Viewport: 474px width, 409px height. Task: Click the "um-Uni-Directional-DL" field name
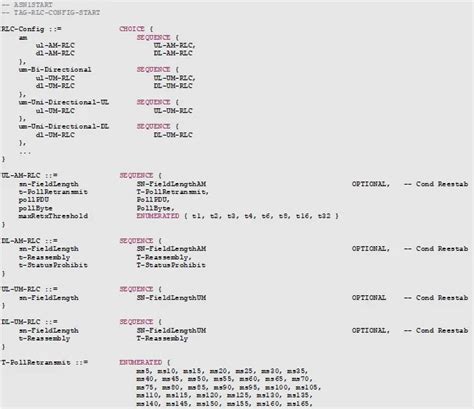pyautogui.click(x=64, y=127)
